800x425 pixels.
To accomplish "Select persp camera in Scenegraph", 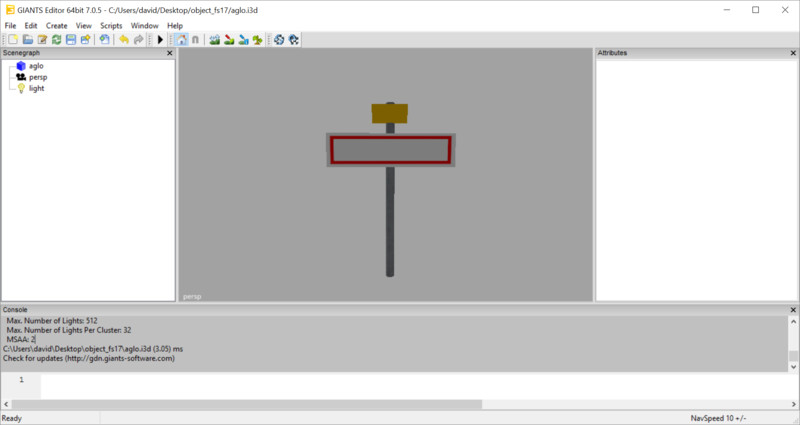I will click(x=38, y=77).
